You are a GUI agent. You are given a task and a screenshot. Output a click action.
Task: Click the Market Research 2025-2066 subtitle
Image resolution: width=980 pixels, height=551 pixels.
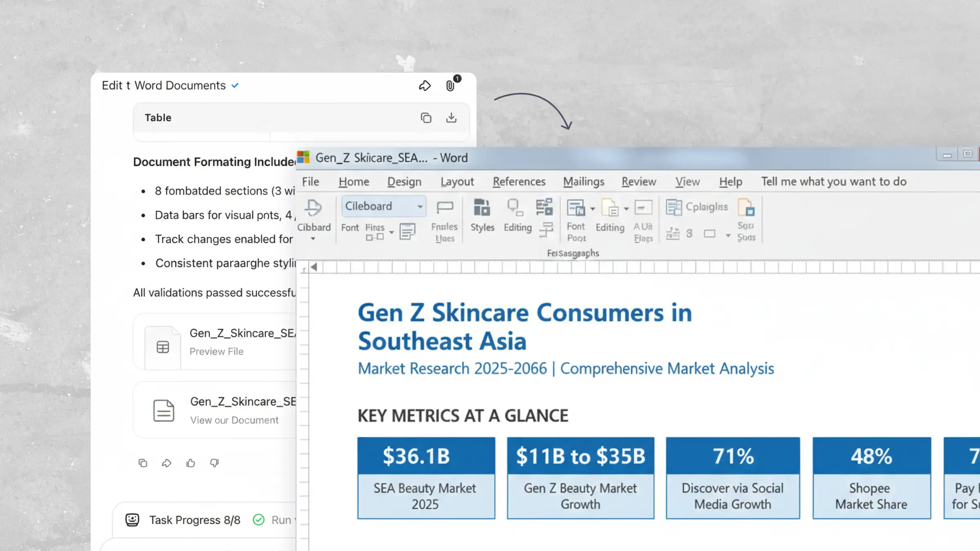566,368
